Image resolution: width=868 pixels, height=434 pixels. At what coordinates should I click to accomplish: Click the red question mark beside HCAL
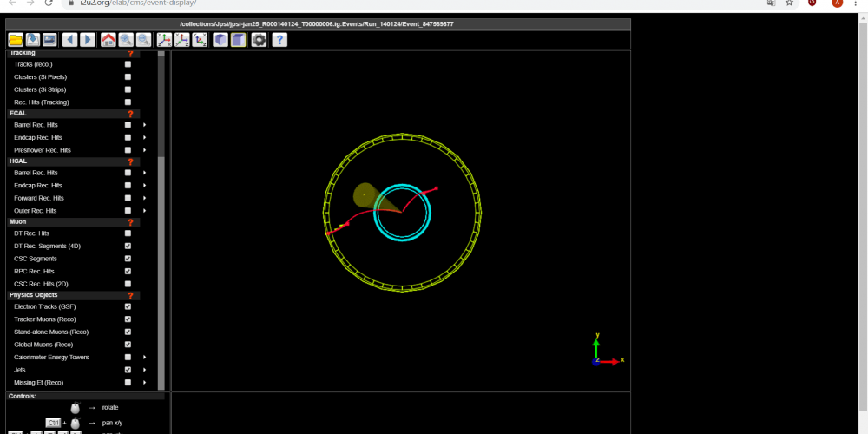tap(130, 161)
